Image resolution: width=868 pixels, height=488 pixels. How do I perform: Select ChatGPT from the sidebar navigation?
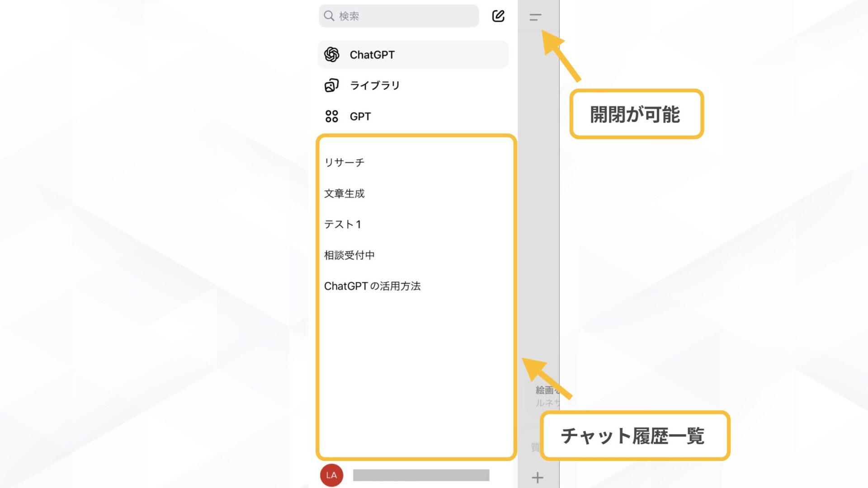click(x=373, y=55)
